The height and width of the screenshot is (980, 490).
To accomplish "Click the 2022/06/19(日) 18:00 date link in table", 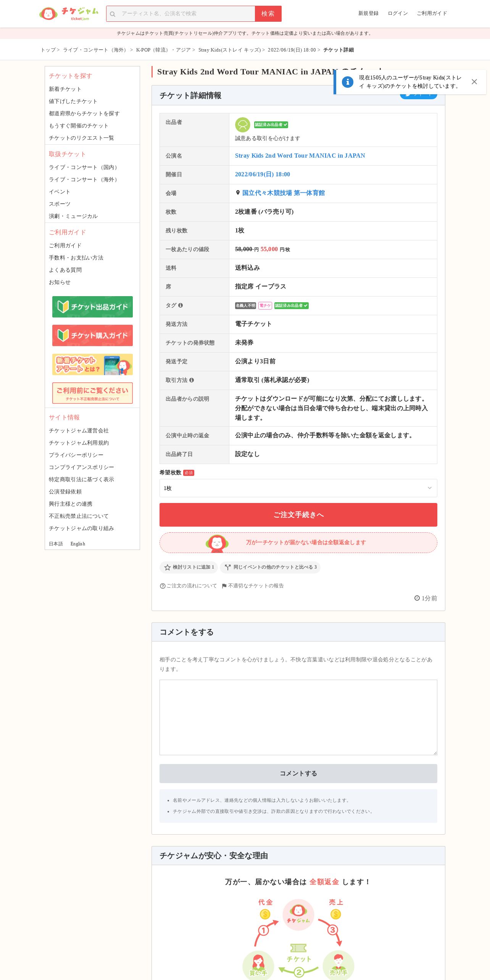I will click(x=263, y=174).
